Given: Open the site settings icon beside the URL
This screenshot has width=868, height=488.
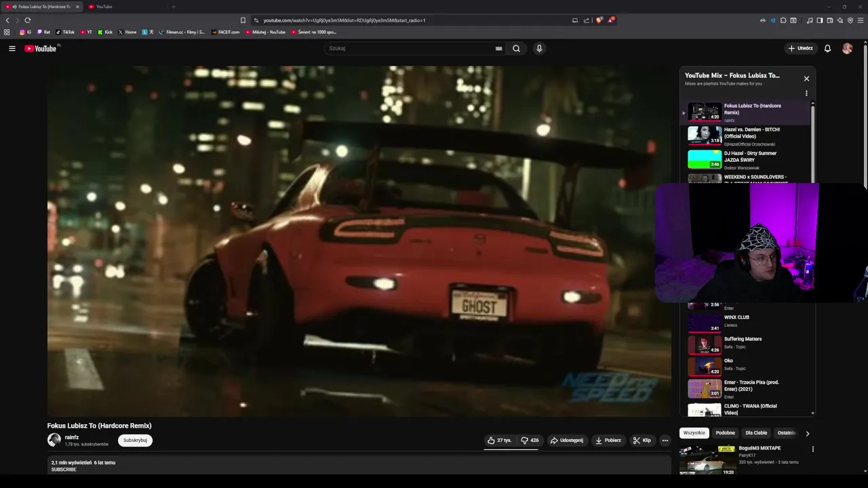Looking at the screenshot, I should tap(256, 20).
